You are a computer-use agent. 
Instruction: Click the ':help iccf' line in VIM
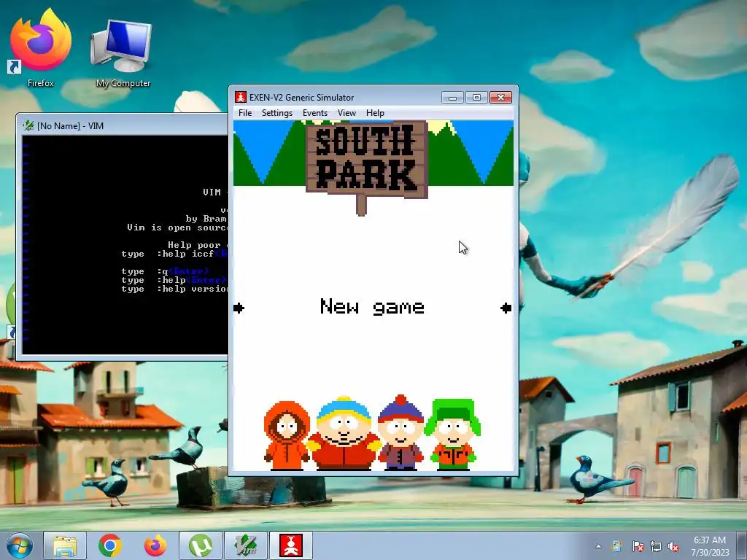tap(174, 254)
